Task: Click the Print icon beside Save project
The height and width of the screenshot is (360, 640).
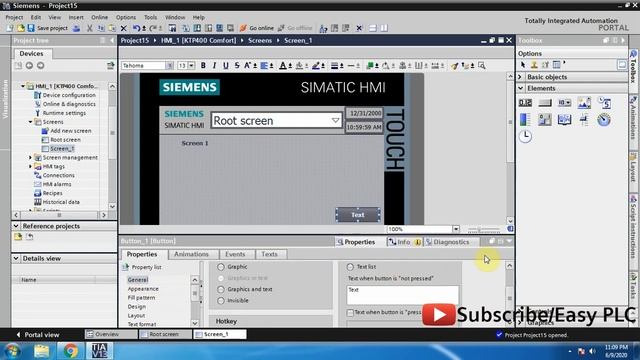Action: 76,28
